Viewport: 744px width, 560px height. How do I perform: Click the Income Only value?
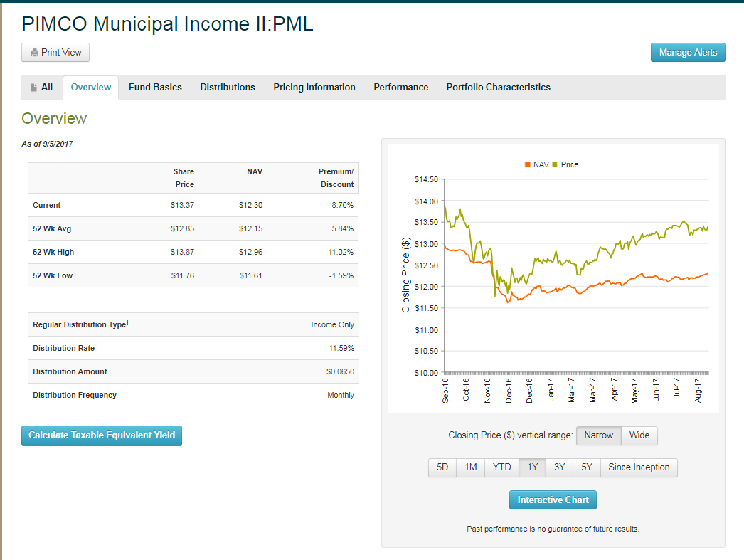(x=332, y=324)
